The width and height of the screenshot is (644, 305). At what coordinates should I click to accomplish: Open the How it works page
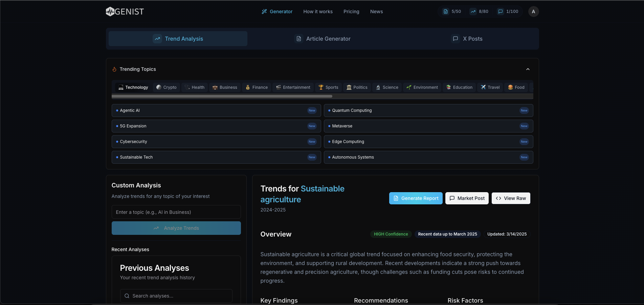(318, 12)
